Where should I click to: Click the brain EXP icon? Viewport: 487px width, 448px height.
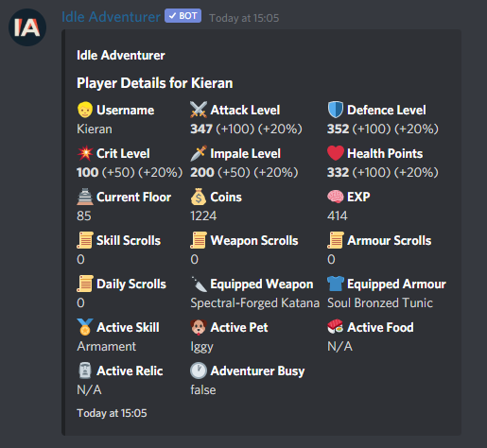point(336,197)
